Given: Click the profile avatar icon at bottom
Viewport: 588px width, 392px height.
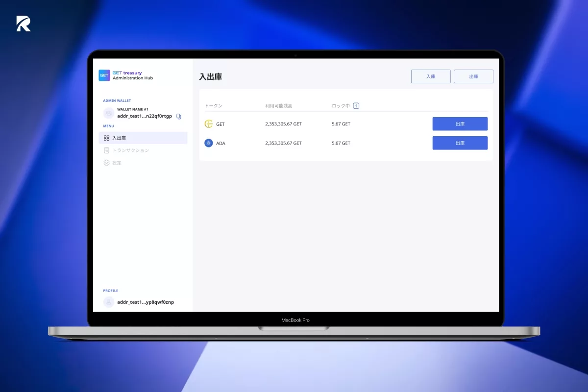Looking at the screenshot, I should [x=108, y=302].
